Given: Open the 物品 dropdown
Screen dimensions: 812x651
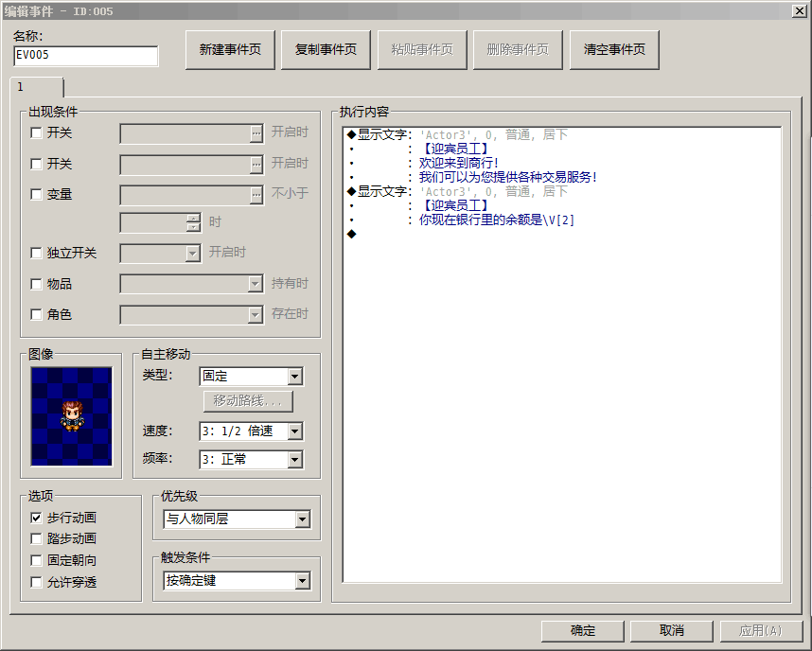Looking at the screenshot, I should coord(255,284).
